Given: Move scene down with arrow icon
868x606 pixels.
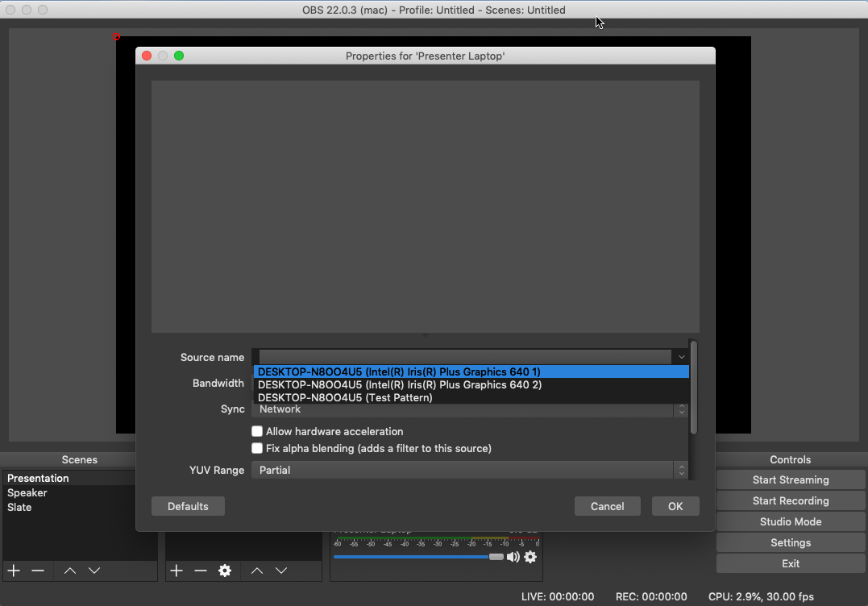Looking at the screenshot, I should pos(94,571).
